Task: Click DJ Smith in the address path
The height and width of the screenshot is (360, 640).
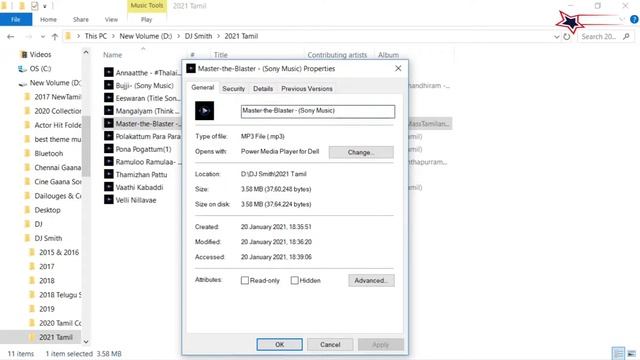Action: coord(198,36)
